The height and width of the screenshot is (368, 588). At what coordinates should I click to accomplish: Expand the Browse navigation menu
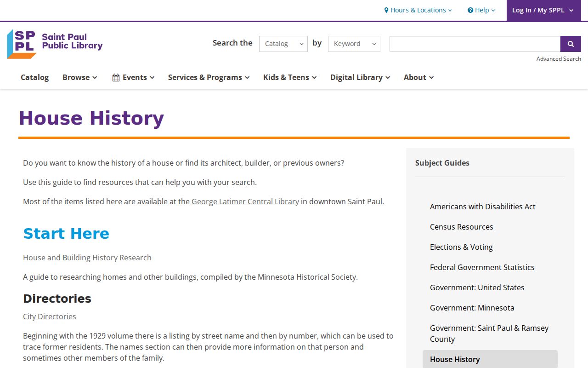[80, 77]
